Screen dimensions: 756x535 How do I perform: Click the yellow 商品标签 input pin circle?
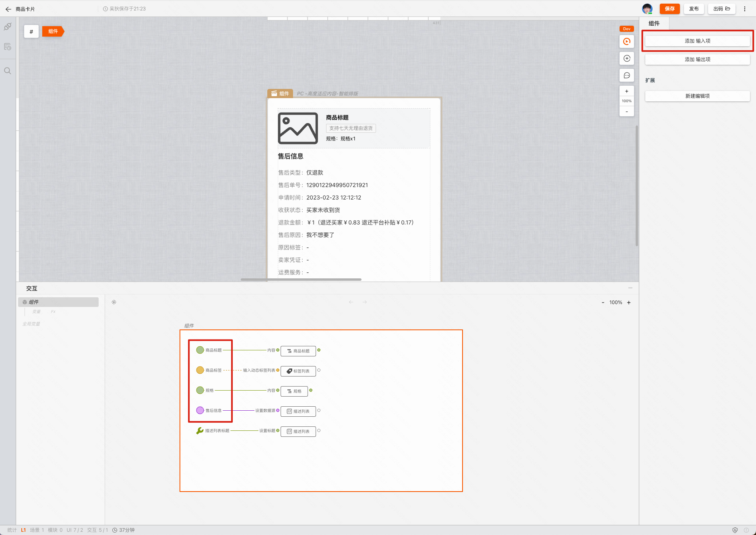[200, 370]
